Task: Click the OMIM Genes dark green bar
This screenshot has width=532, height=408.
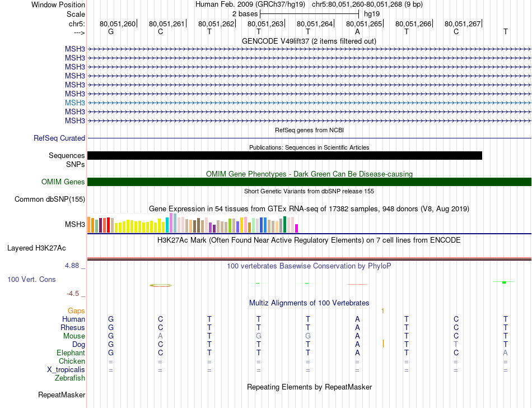Action: pos(309,182)
